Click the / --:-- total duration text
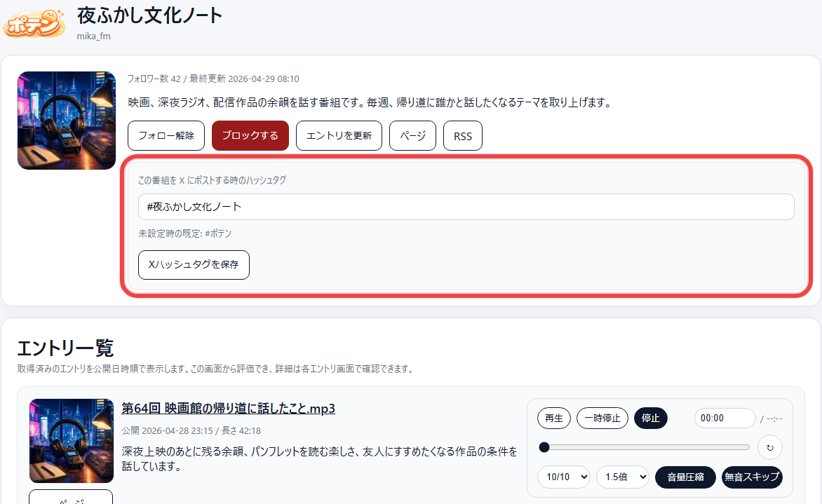Viewport: 822px width, 504px height. pos(771,418)
